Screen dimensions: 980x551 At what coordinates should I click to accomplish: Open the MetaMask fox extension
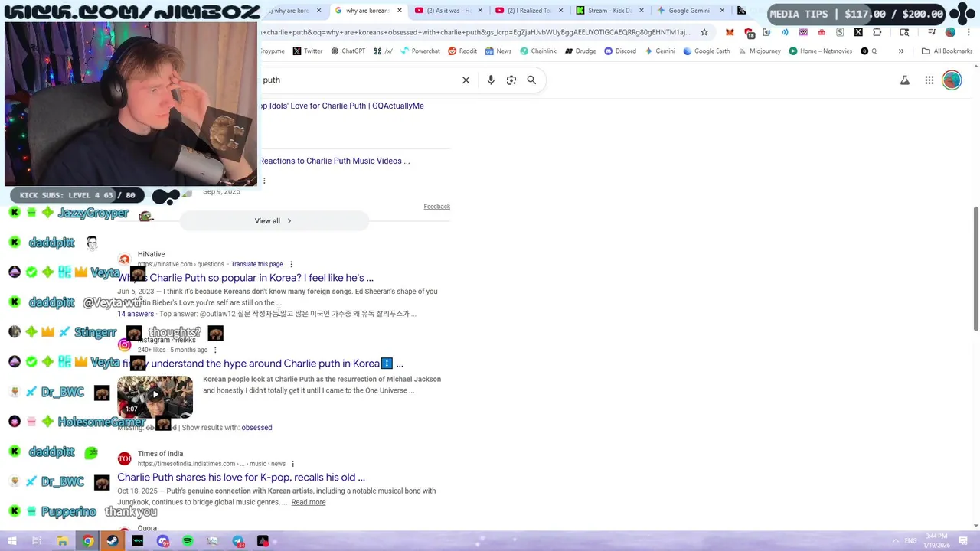click(730, 32)
